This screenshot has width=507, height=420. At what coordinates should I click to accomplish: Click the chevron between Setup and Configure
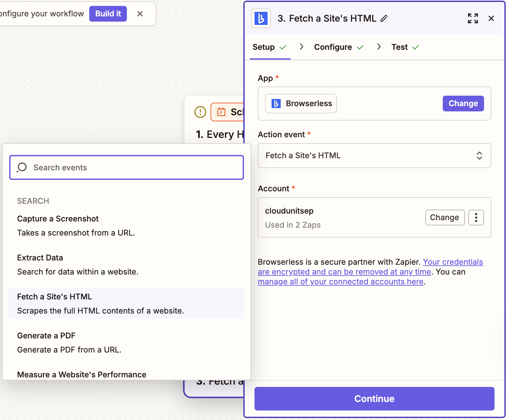(301, 47)
